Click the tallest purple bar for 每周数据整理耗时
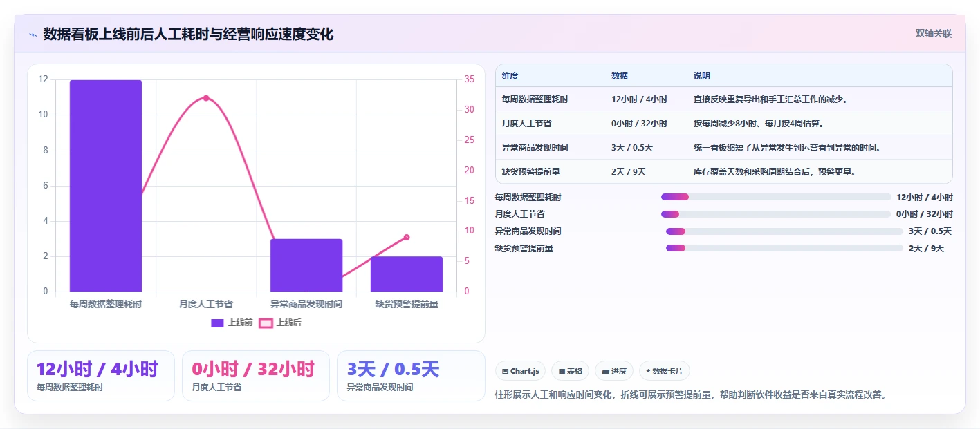The image size is (980, 429). point(106,186)
